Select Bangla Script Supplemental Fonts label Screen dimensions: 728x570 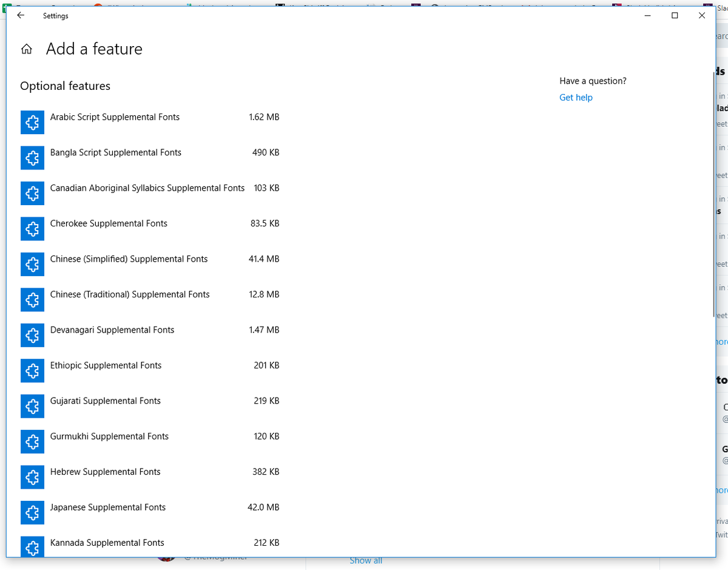[x=116, y=152]
